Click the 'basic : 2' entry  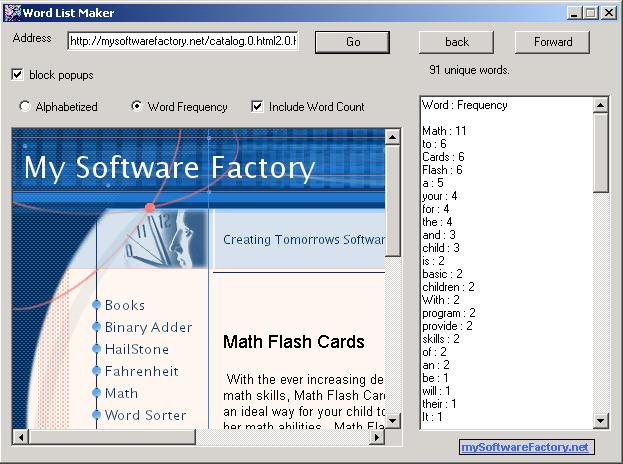pos(442,274)
